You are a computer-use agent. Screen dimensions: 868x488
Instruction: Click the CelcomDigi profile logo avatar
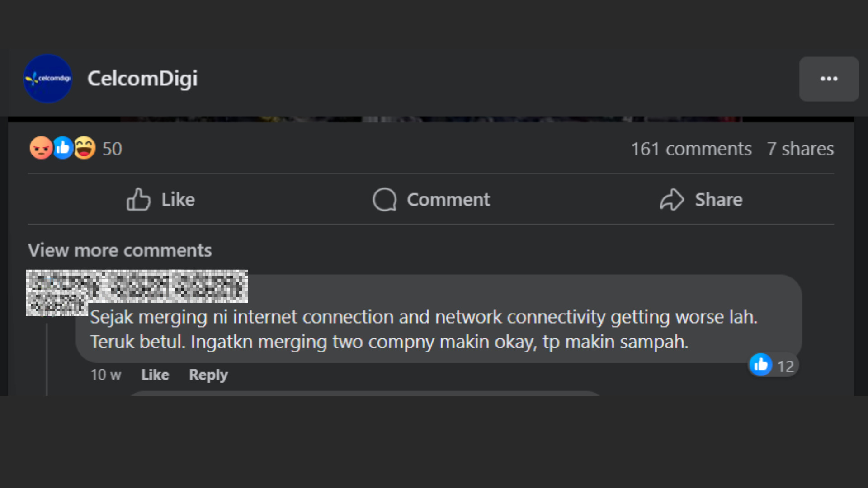(47, 79)
